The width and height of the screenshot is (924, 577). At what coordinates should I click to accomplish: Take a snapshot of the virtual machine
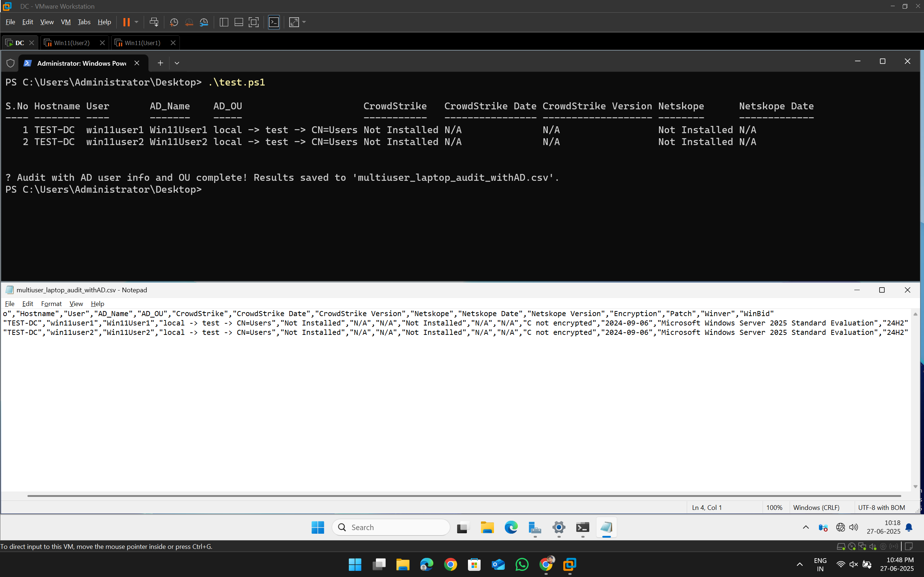pos(174,22)
